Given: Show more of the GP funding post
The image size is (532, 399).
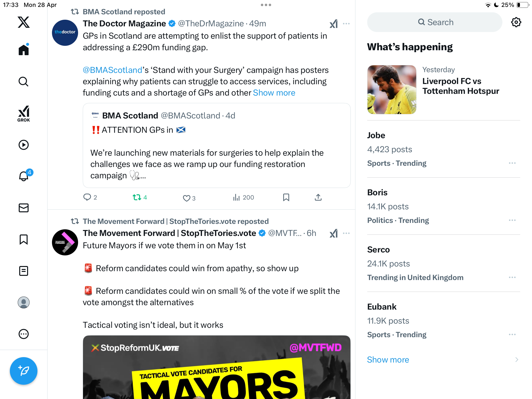Looking at the screenshot, I should click(274, 93).
